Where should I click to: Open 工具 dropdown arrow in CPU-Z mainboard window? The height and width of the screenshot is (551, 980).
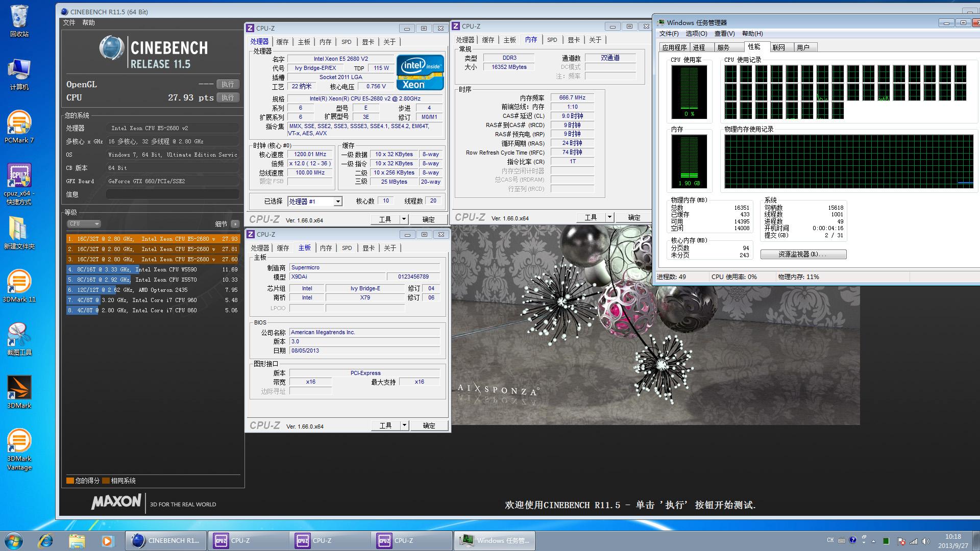pos(404,425)
